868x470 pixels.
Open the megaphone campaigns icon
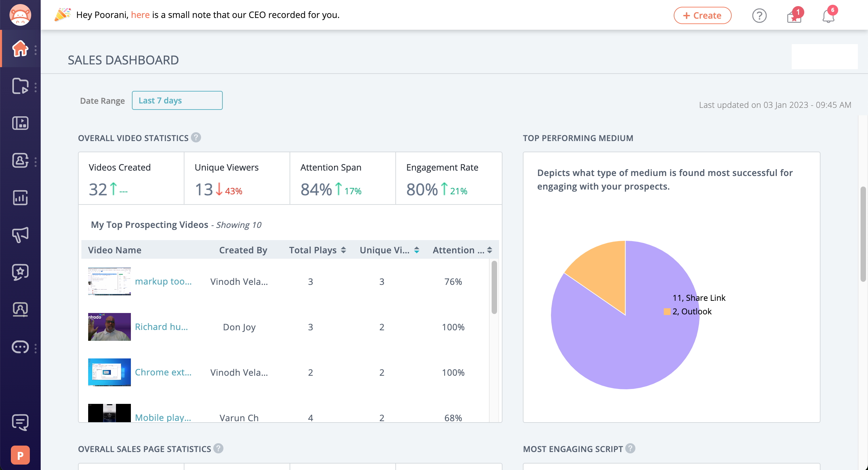tap(20, 235)
